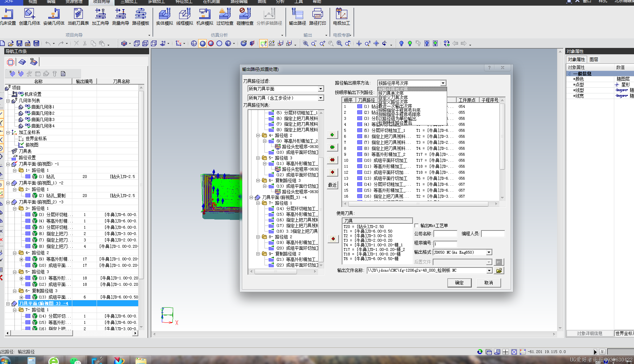Click the 确定 button in the dialog

459,283
